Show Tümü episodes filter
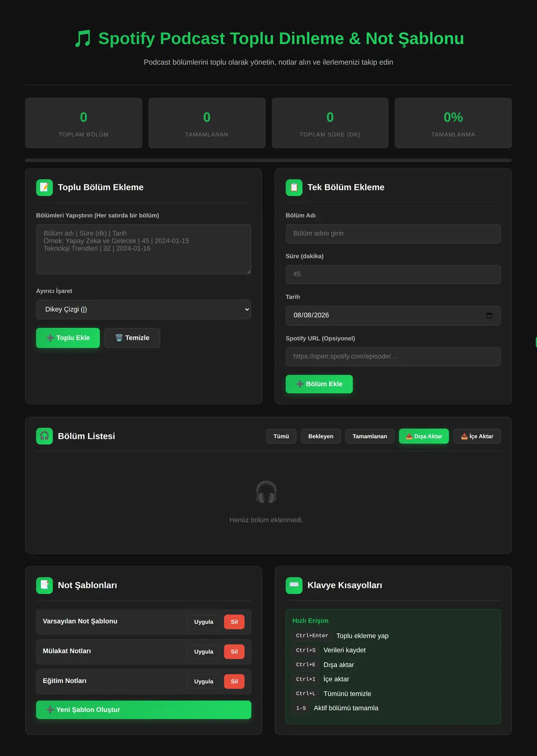The image size is (537, 756). (281, 436)
